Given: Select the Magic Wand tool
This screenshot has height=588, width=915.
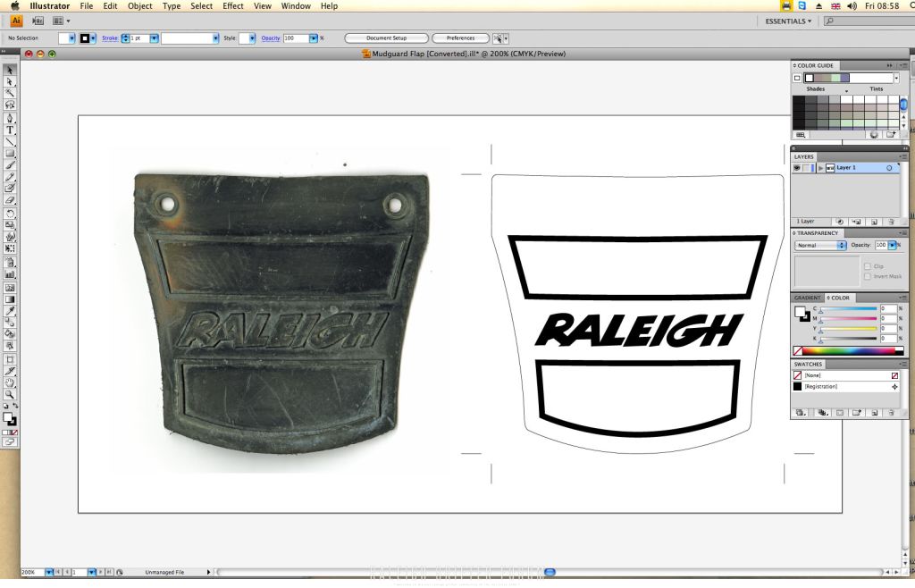Looking at the screenshot, I should point(9,93).
